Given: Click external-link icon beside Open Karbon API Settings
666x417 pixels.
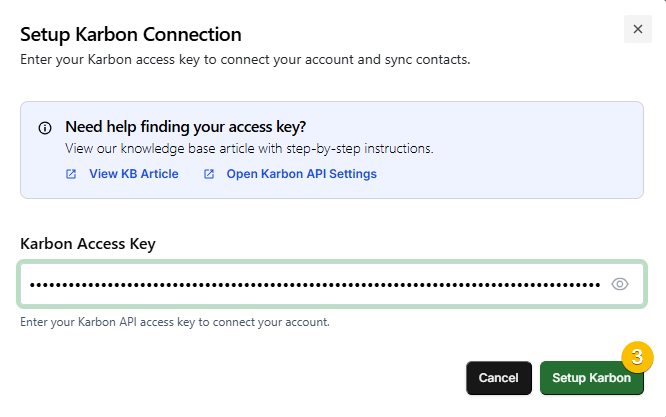Looking at the screenshot, I should pyautogui.click(x=209, y=174).
